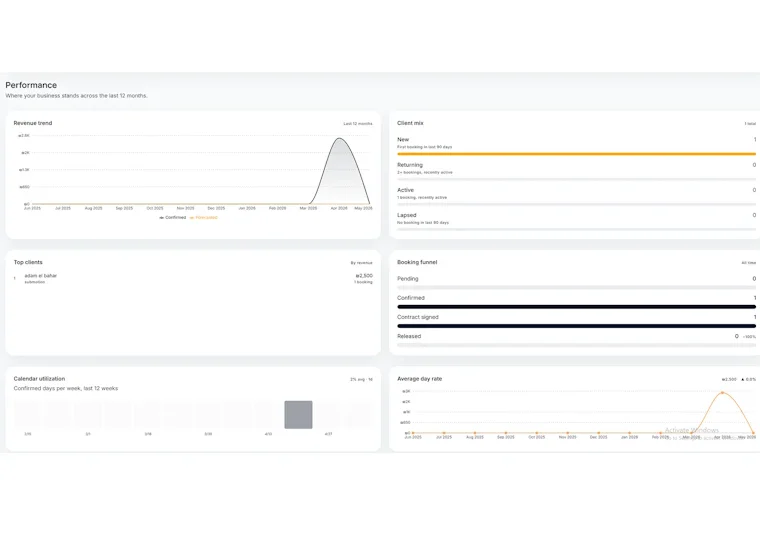The image size is (760, 560).
Task: Click the Revenue trend peak near Apr 2026
Action: click(340, 139)
